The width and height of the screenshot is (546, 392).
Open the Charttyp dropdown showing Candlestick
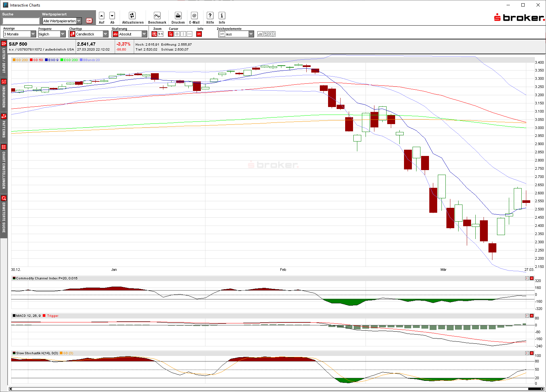[x=106, y=34]
